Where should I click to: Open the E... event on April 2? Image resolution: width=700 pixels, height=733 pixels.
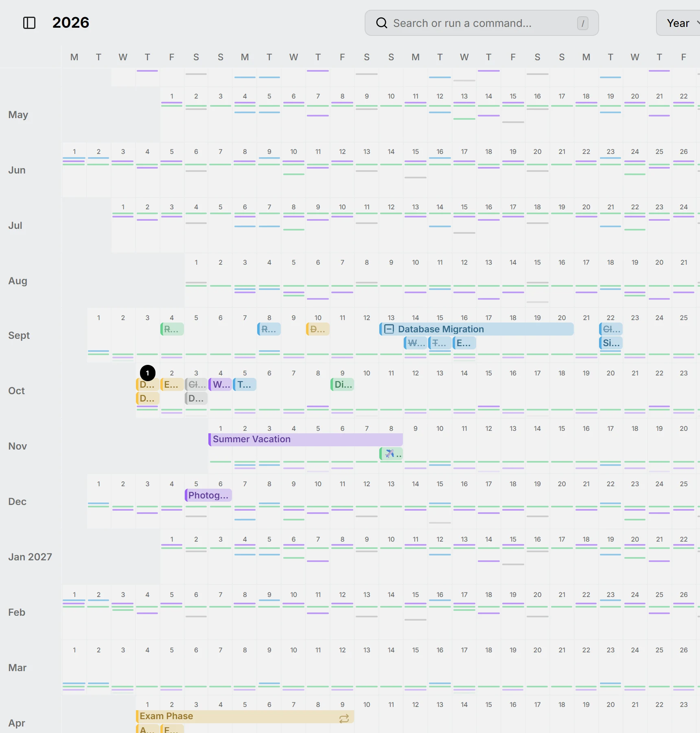172,729
